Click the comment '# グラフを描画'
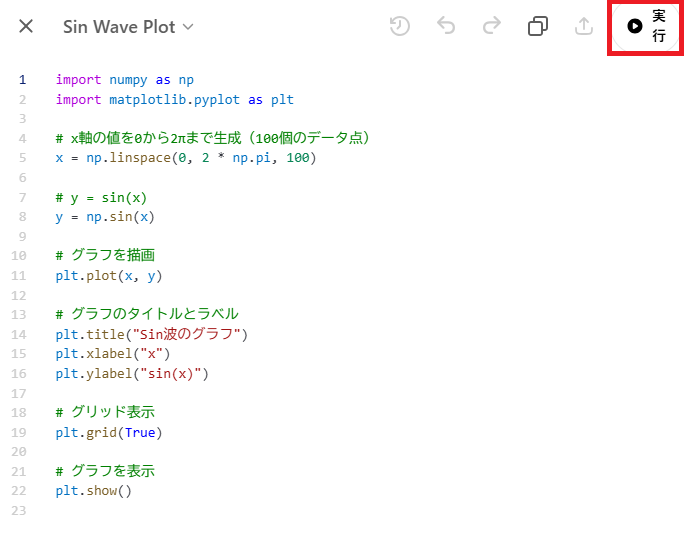686x546 pixels. (105, 256)
